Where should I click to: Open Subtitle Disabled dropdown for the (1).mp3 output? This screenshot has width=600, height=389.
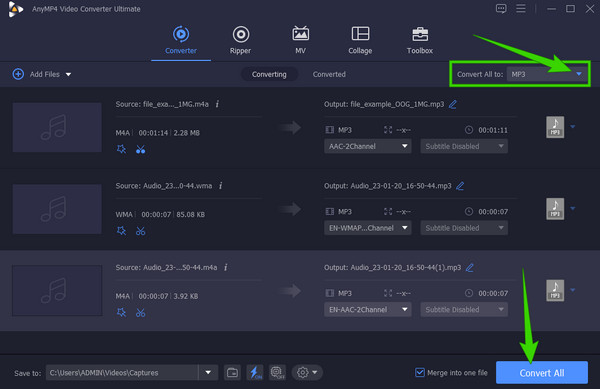pyautogui.click(x=464, y=309)
